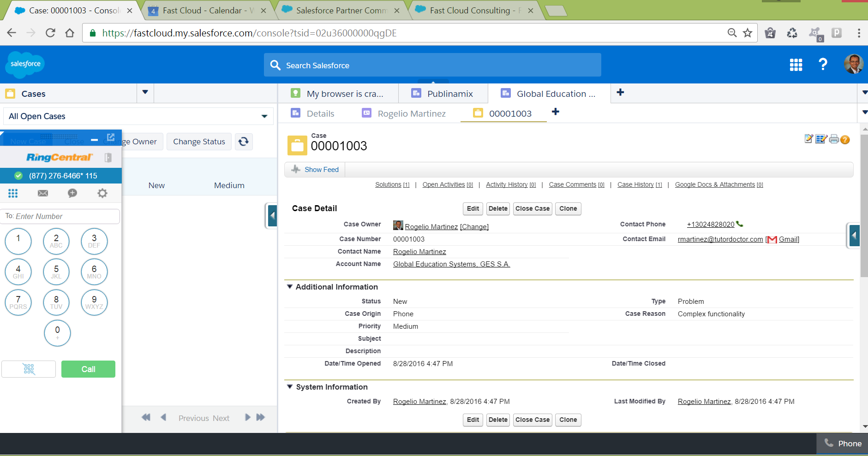Dial digit 5 on the keypad
The height and width of the screenshot is (456, 868).
(56, 272)
